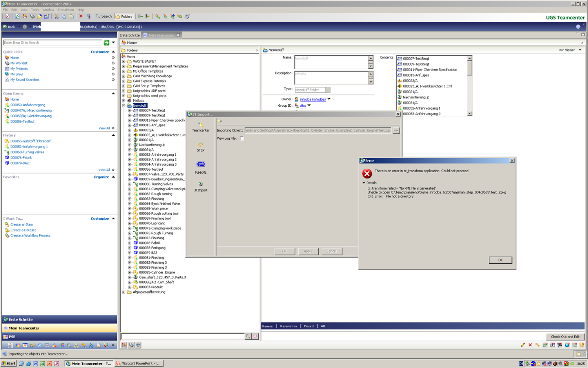Click magnifier search icon below folder tree

248,336
